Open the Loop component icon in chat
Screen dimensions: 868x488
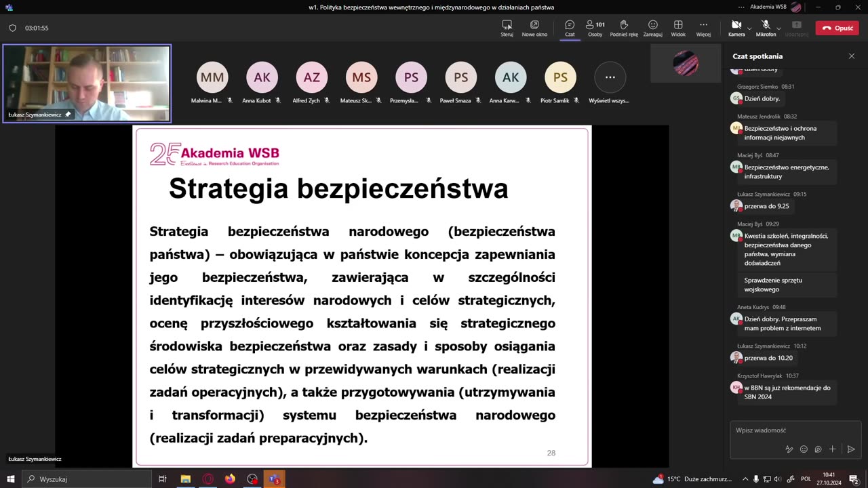(x=818, y=449)
